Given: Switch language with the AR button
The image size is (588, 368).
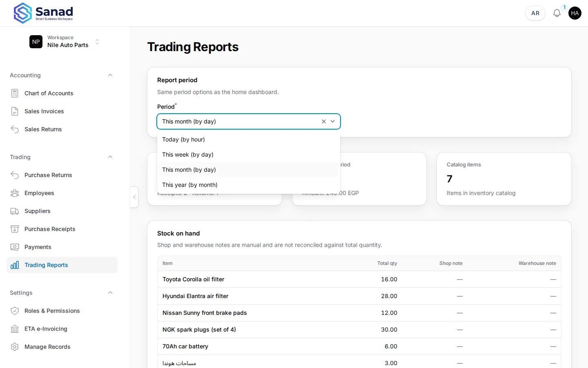Looking at the screenshot, I should point(535,13).
